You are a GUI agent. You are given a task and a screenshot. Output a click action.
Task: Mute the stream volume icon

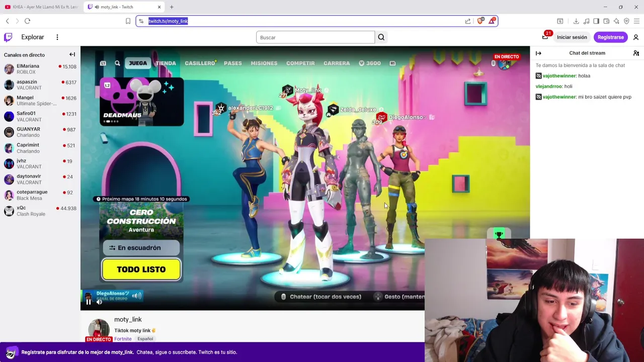99,302
